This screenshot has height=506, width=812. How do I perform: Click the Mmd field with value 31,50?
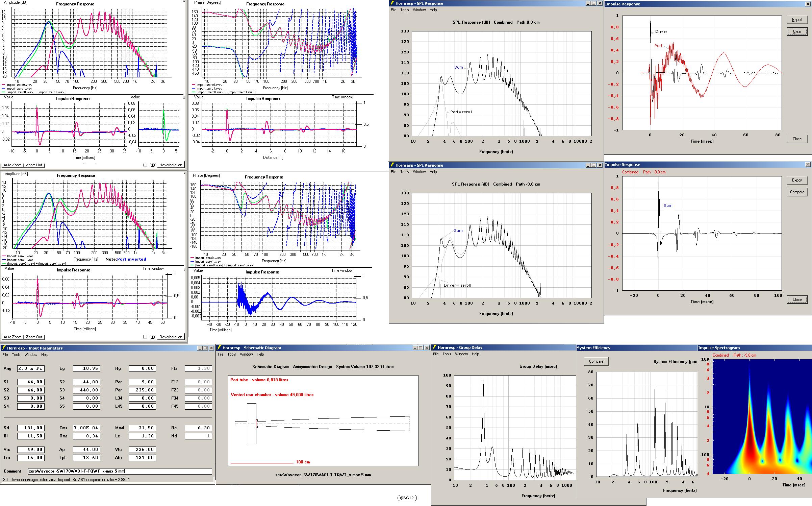[x=142, y=428]
